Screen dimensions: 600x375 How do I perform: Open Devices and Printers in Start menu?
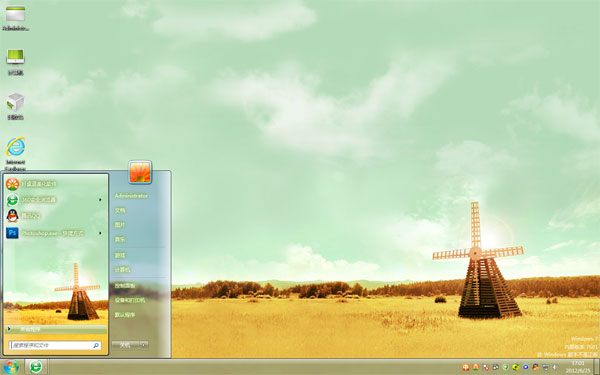click(x=130, y=300)
